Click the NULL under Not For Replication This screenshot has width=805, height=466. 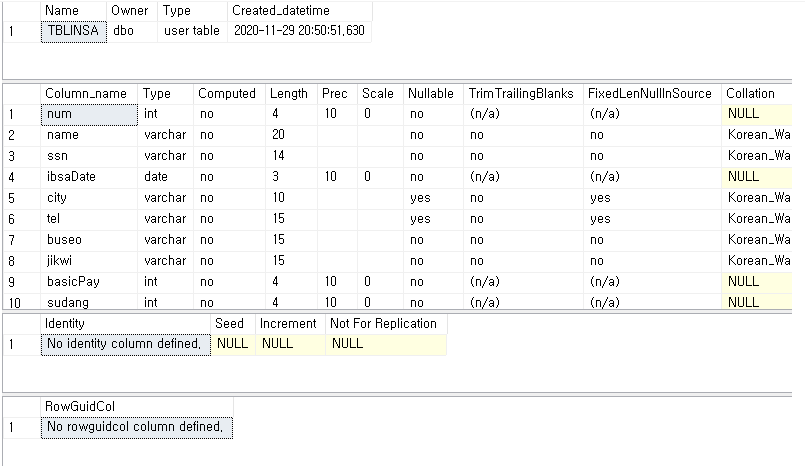[x=386, y=344]
